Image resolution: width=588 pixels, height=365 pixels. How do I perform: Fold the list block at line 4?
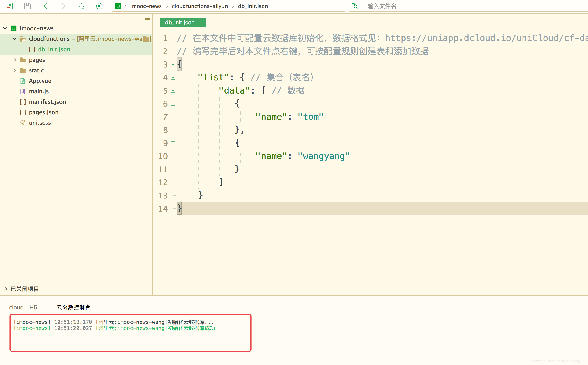point(173,78)
